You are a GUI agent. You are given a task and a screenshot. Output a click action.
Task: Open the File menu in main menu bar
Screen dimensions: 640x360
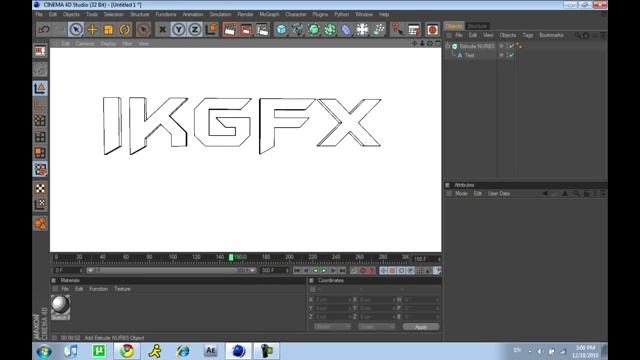click(x=39, y=14)
